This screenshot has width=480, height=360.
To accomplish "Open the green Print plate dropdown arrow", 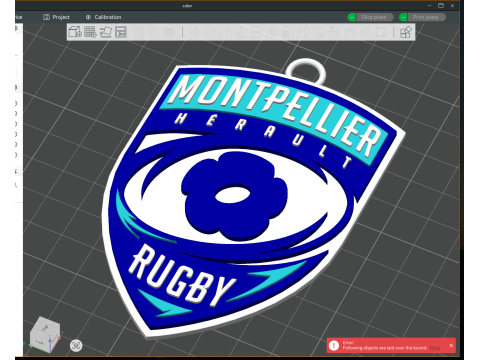I will coord(403,17).
